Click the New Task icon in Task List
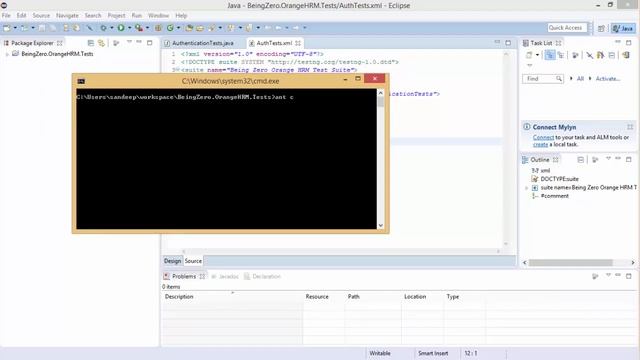 (529, 55)
